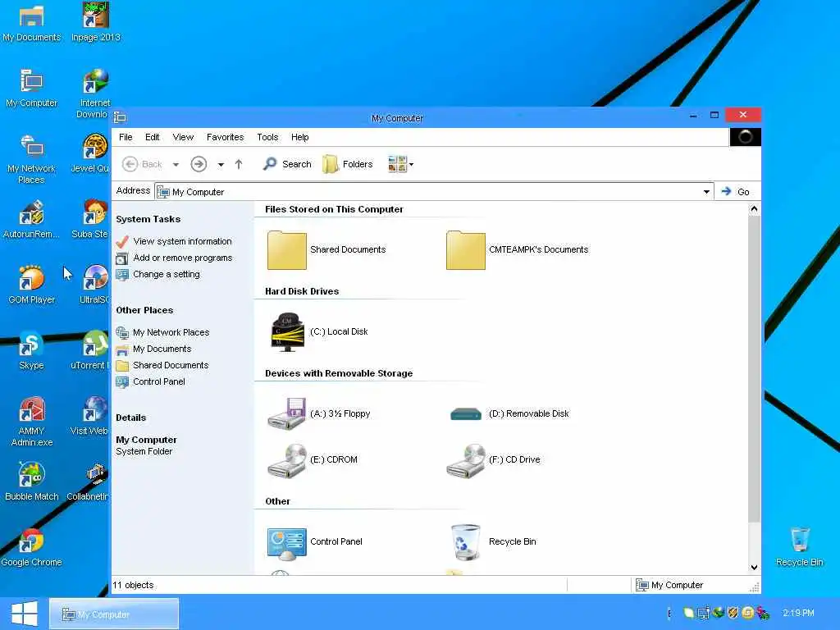Screen dimensions: 840x630
Task: Select Recycle Bin on the desktop
Action: coord(799,547)
